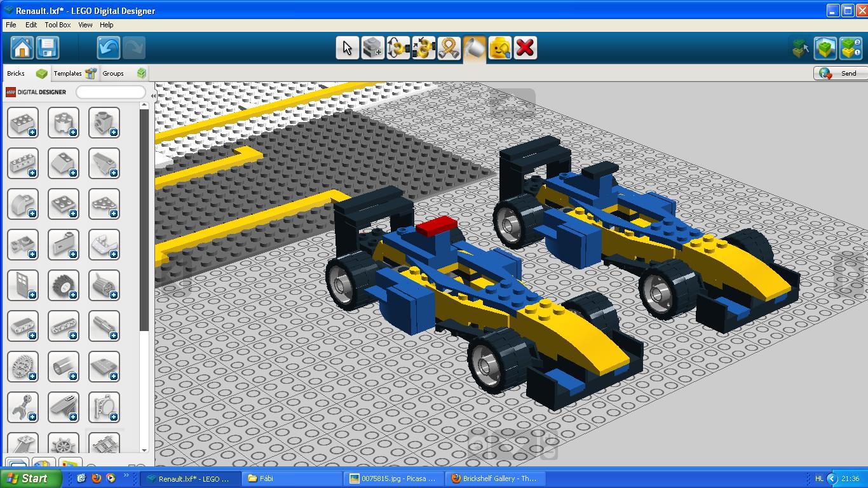
Task: Expand the basic 2x4 bricks category
Action: [x=23, y=123]
